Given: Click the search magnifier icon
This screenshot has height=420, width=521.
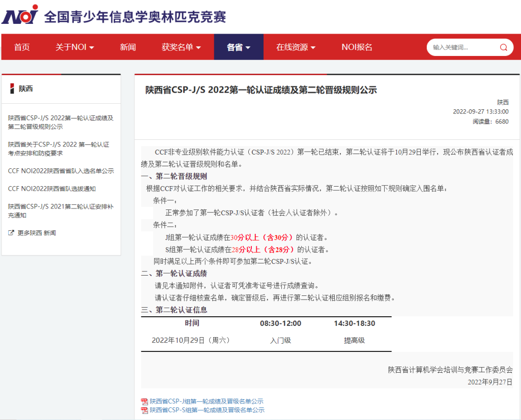Looking at the screenshot, I should coord(503,47).
